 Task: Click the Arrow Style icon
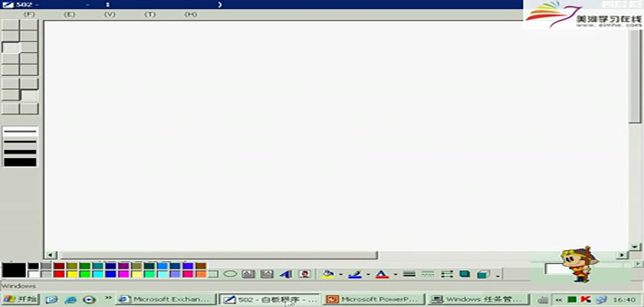446,273
